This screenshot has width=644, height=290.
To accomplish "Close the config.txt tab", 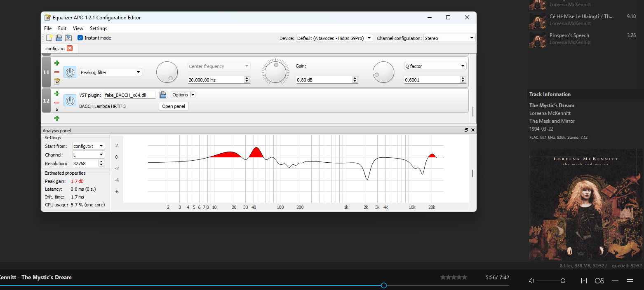I will 70,48.
